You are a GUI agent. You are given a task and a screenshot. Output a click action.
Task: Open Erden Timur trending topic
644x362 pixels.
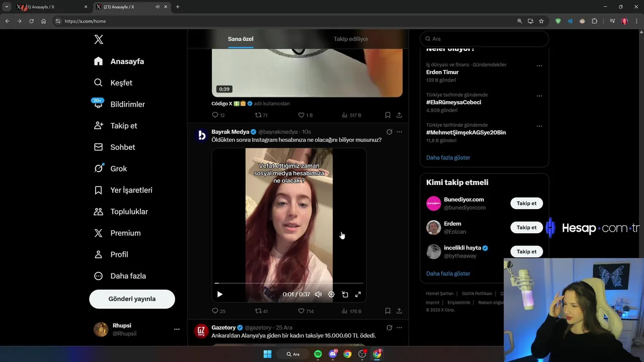(442, 72)
